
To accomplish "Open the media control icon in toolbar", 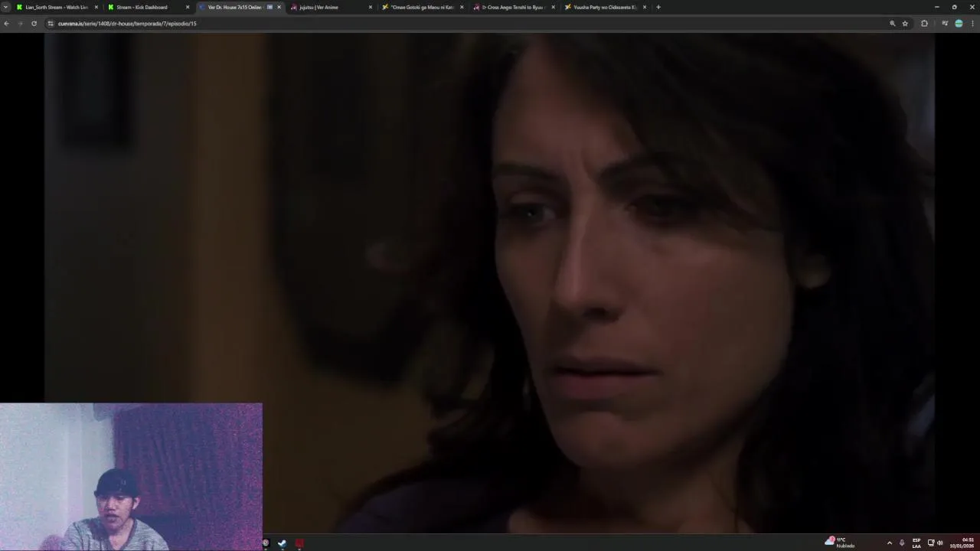I will pyautogui.click(x=945, y=24).
